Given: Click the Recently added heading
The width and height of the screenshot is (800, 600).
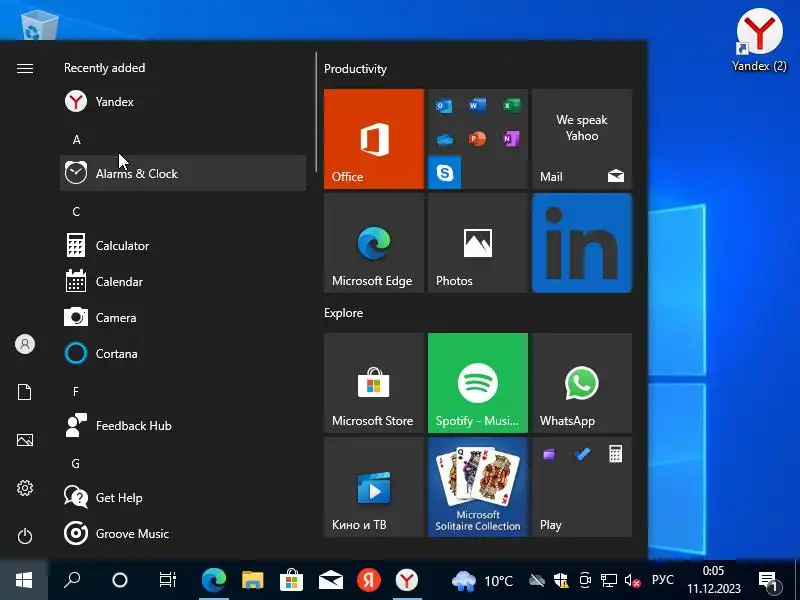Looking at the screenshot, I should click(105, 68).
